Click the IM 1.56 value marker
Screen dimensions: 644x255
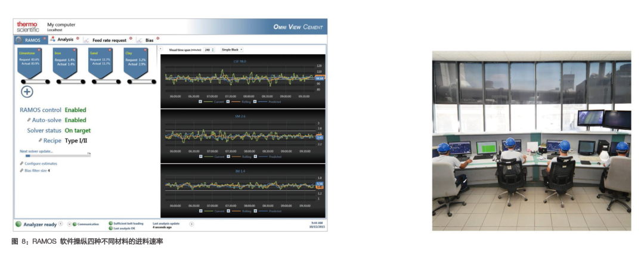320,184
